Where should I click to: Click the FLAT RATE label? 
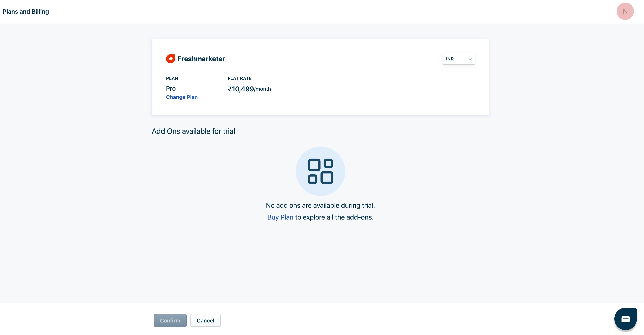240,78
